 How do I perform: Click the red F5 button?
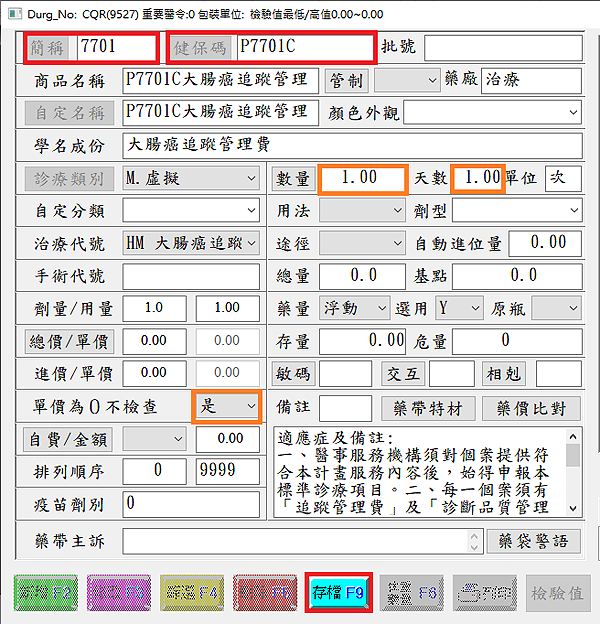266,592
